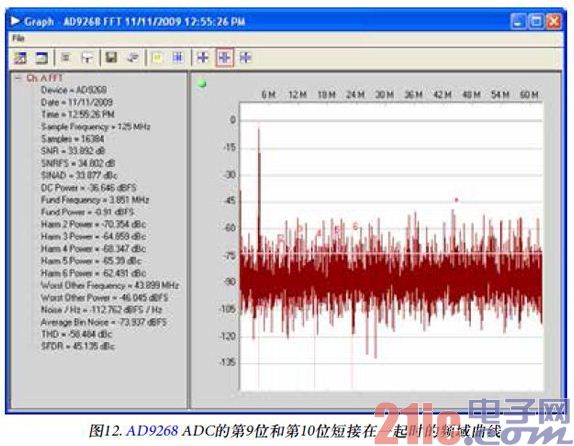Select the Harm 3 Power row
574x446 pixels.
click(93, 236)
